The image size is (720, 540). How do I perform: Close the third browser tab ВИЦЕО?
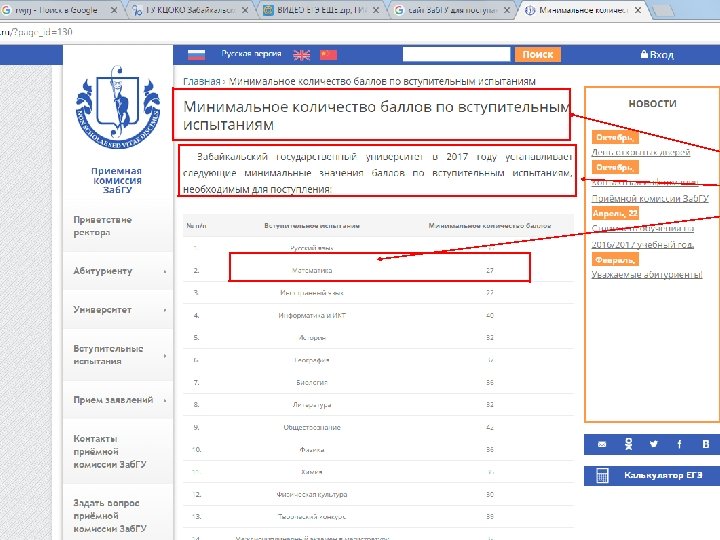pos(376,10)
